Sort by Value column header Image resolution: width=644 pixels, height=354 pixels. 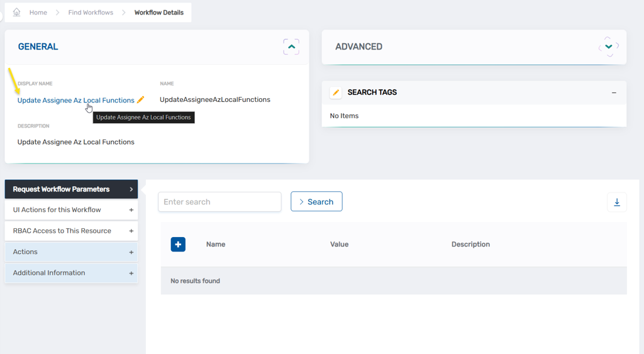pyautogui.click(x=339, y=245)
